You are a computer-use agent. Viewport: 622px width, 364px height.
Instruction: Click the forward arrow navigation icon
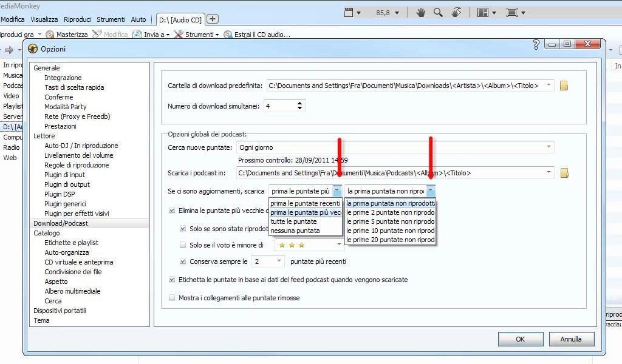pyautogui.click(x=9, y=50)
